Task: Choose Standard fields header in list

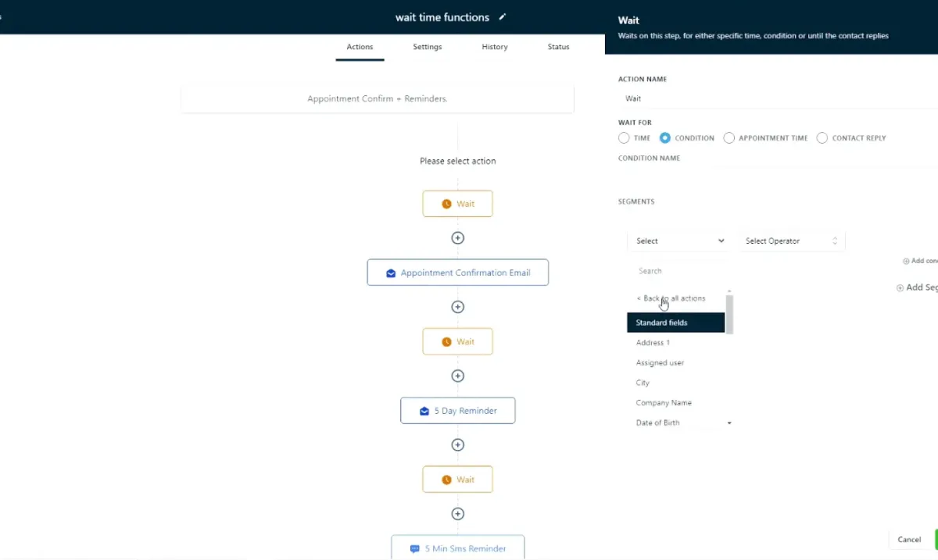Action: 676,323
